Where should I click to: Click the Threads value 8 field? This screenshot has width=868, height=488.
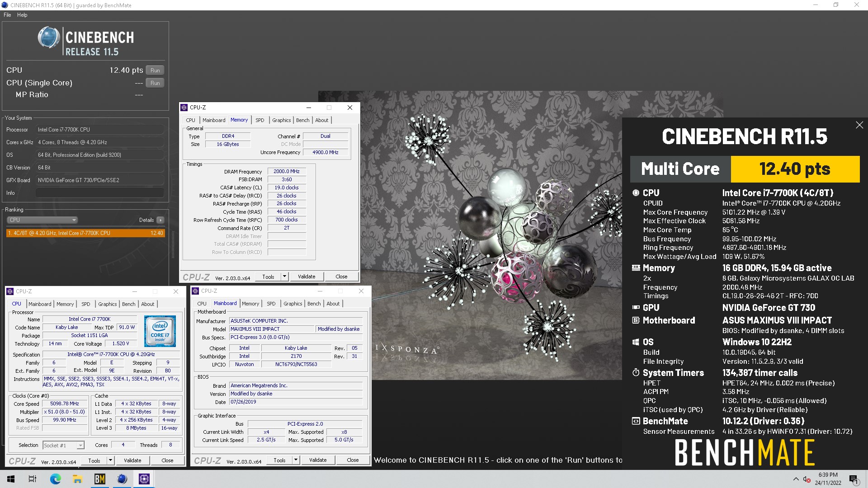170,445
